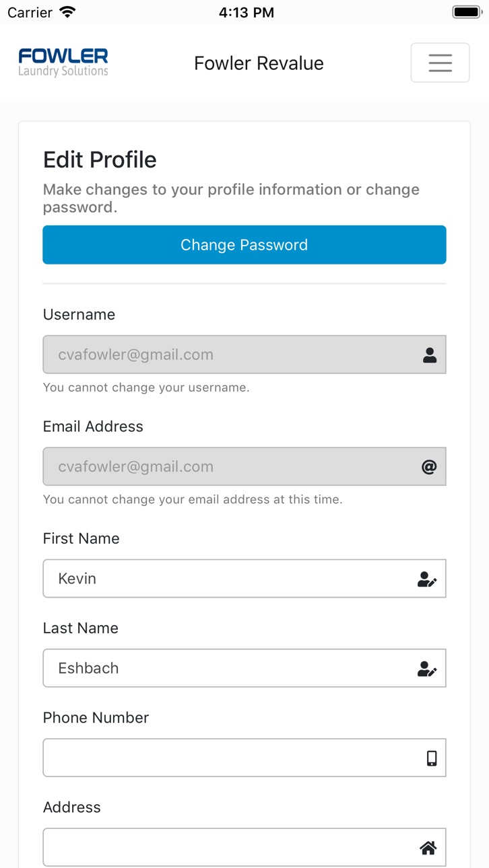Click the Edit Profile heading
Screen dimensions: 489x868
click(100, 160)
